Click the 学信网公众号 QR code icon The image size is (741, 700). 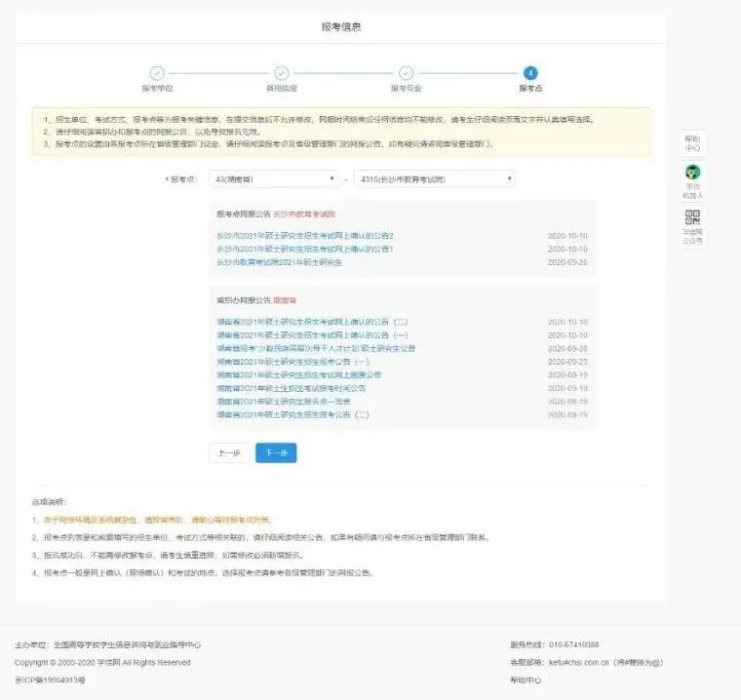[x=693, y=219]
